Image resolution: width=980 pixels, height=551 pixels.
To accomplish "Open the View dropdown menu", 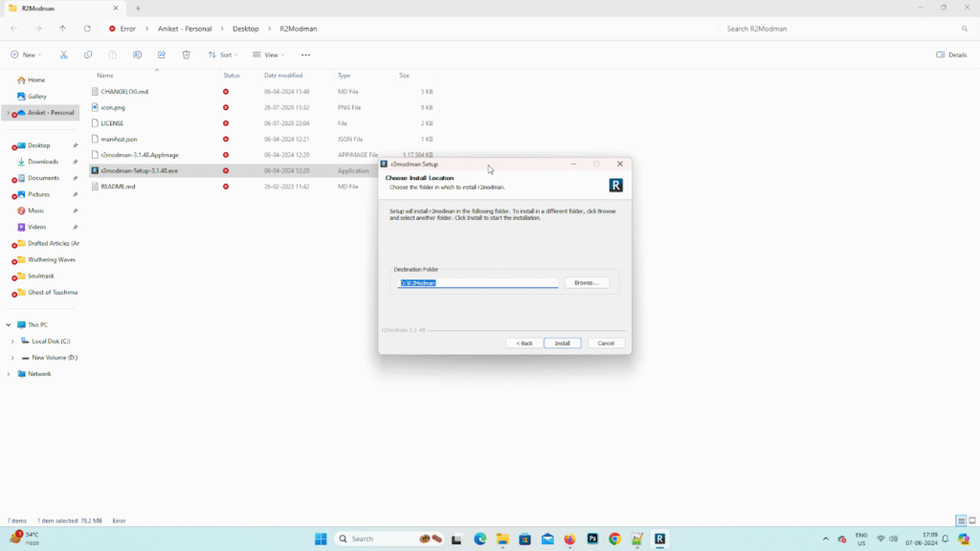I will click(x=269, y=55).
